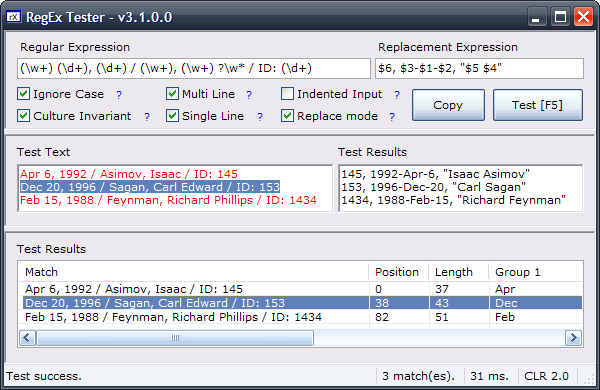
Task: Open help for Replace mode option
Action: [x=392, y=117]
